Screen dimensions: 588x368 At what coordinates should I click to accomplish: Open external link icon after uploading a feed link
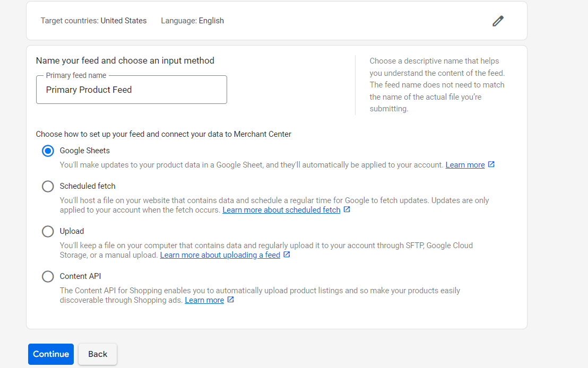287,255
